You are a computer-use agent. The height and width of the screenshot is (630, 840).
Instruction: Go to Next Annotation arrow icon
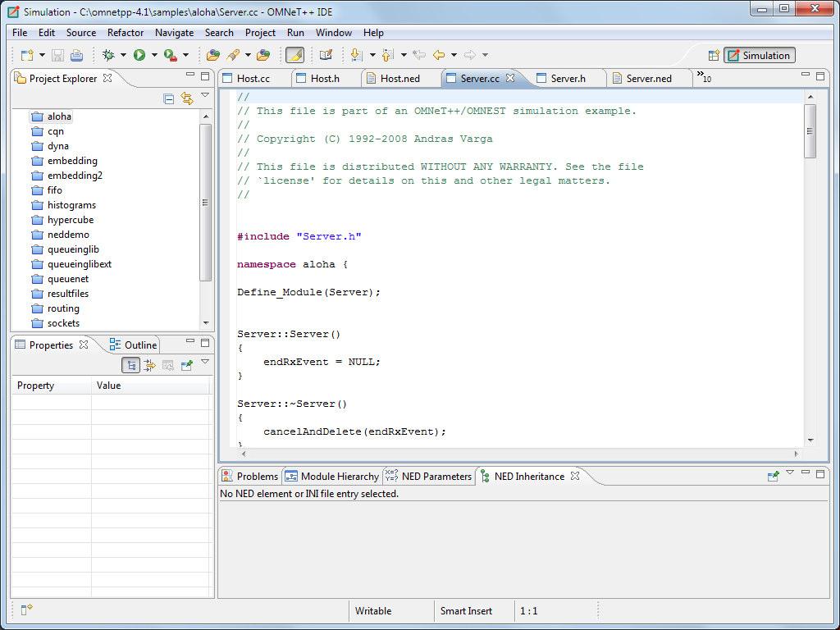tap(356, 55)
